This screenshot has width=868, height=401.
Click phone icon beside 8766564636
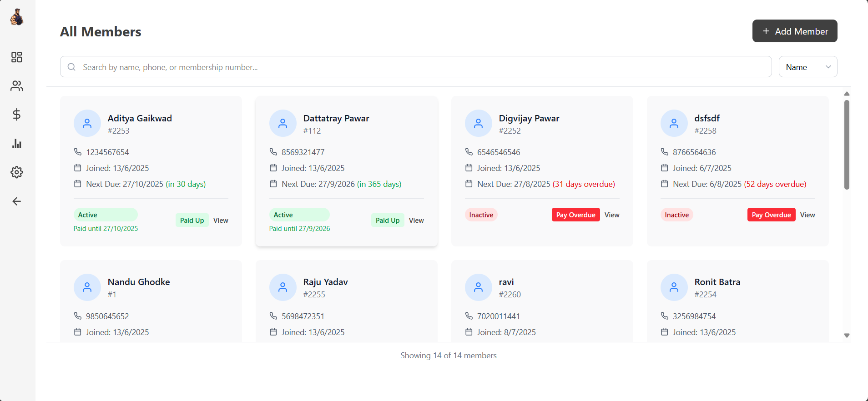coord(665,152)
